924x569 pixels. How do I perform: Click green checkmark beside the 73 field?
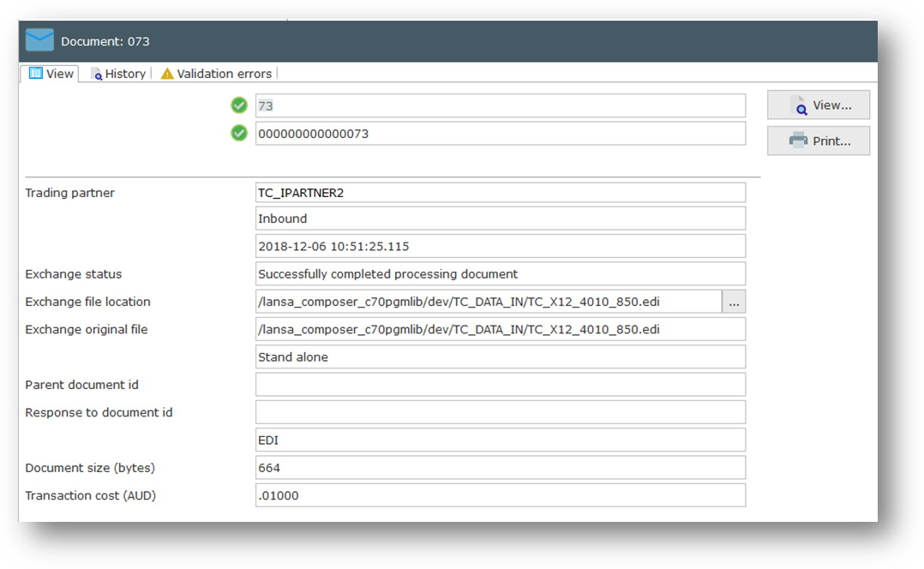point(239,105)
